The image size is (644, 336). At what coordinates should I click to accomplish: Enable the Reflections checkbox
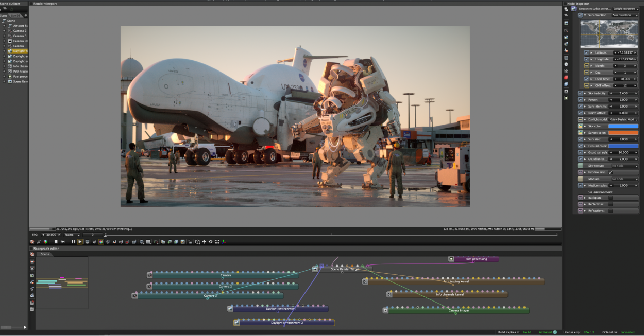pos(611,204)
